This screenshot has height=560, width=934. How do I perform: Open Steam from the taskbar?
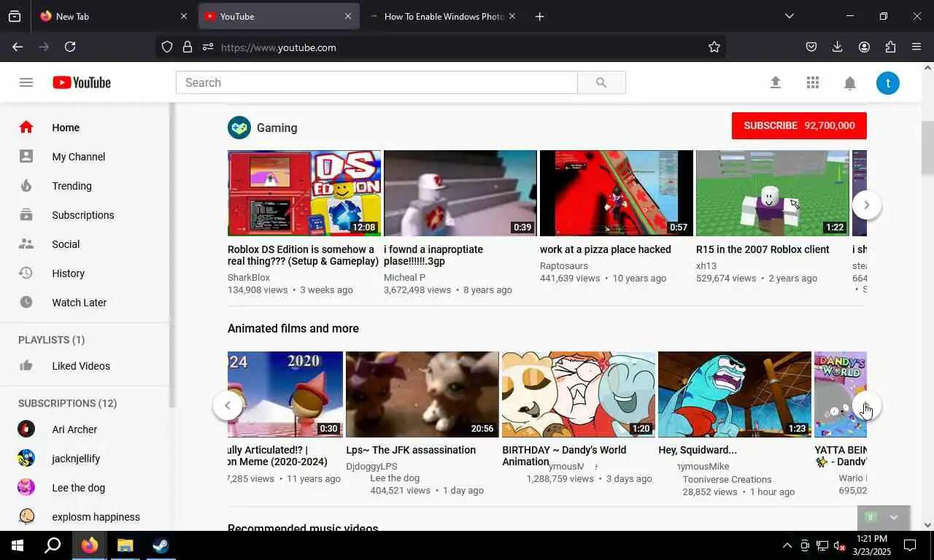[x=161, y=545]
